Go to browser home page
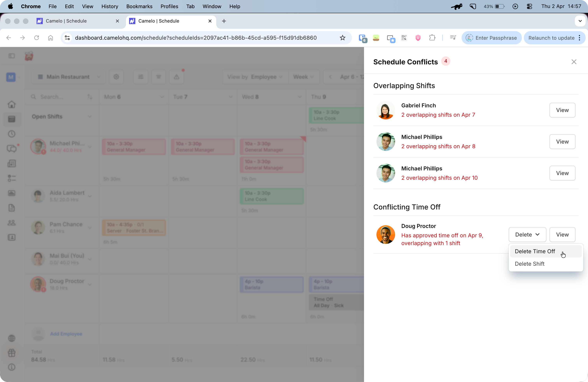This screenshot has height=382, width=588. pyautogui.click(x=50, y=38)
